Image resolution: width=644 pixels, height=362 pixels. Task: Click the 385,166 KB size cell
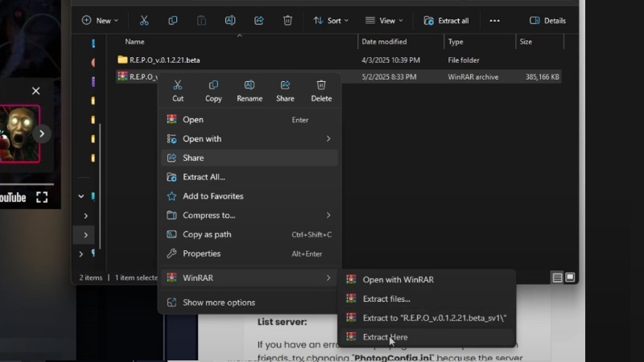[x=542, y=76]
